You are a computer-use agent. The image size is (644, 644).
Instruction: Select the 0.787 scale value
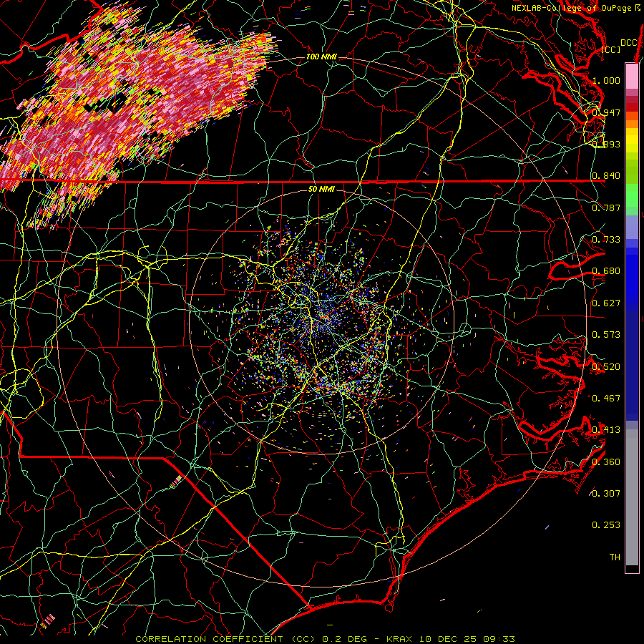coord(606,208)
